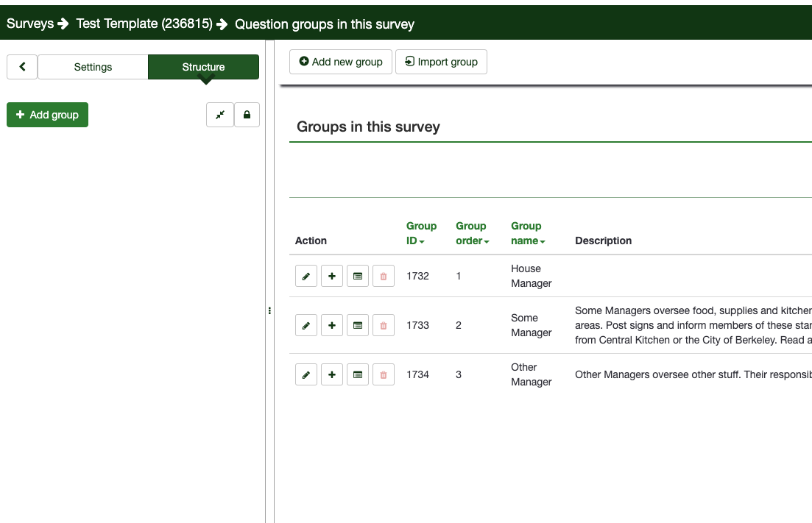
Task: Open group summary for Other Manager
Action: (x=358, y=375)
